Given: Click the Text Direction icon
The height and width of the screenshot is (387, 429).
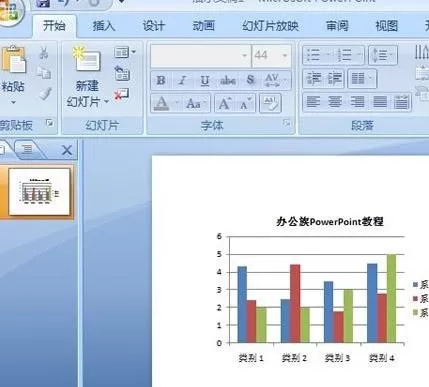Looking at the screenshot, I should (421, 52).
